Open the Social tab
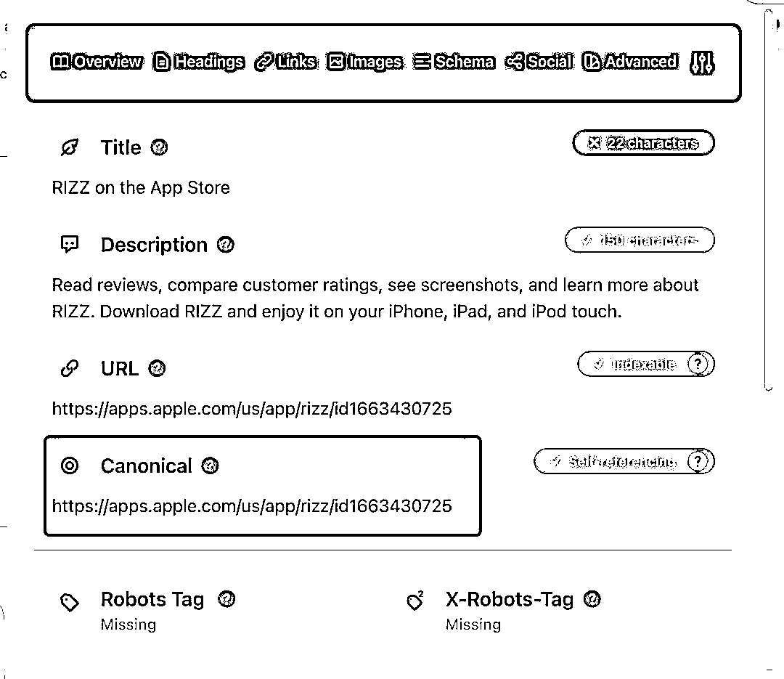 click(539, 62)
